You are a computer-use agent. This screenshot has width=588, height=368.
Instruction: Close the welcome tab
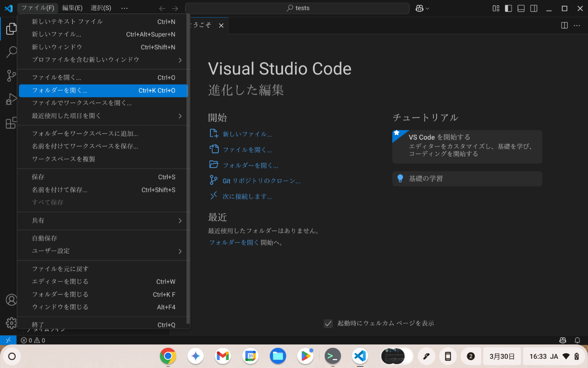(221, 26)
